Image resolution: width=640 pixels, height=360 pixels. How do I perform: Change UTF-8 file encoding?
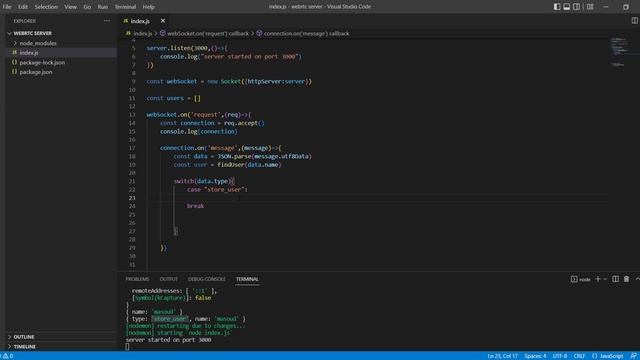pos(560,356)
